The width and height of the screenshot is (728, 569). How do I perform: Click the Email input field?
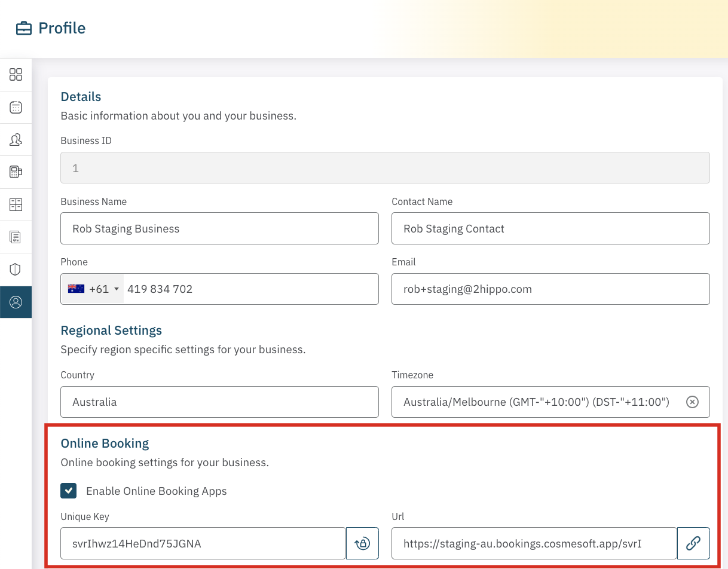click(x=550, y=289)
